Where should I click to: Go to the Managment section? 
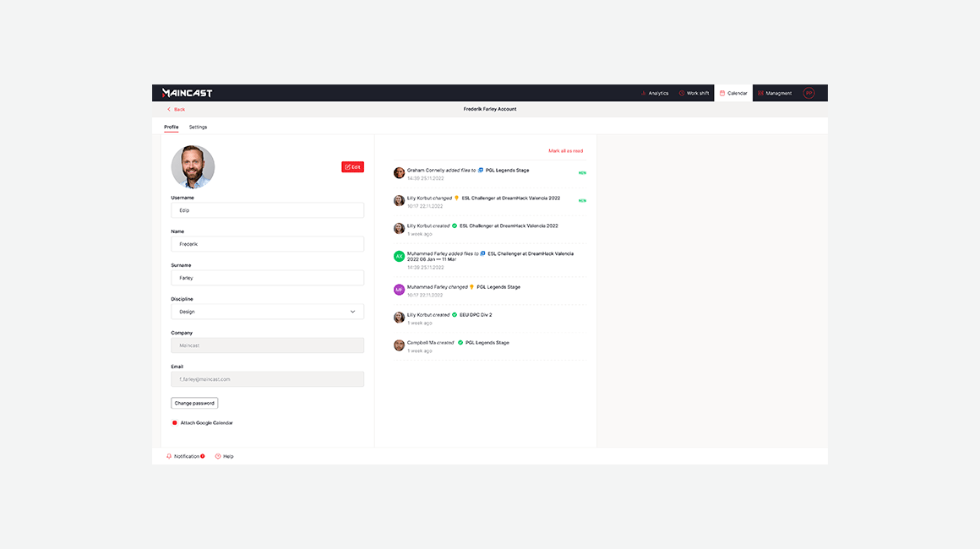775,93
